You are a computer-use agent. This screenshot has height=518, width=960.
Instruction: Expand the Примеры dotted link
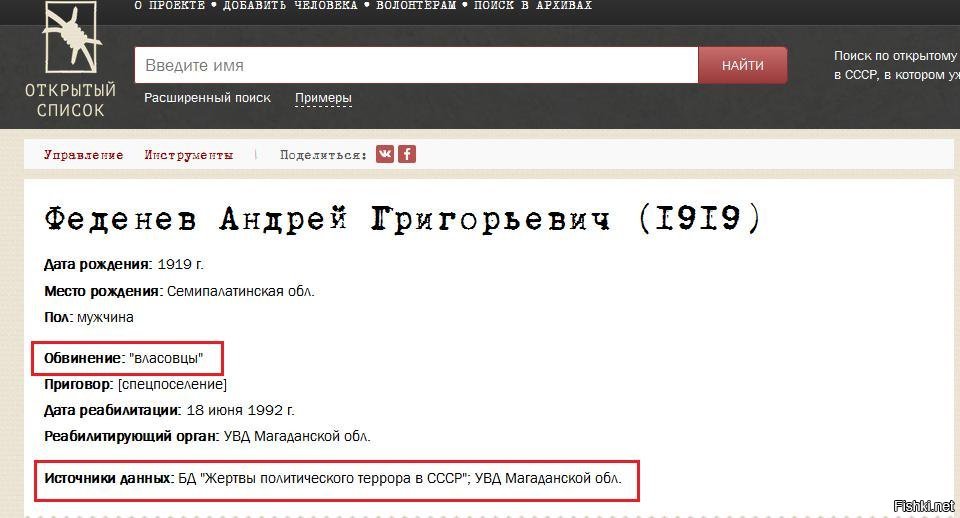coord(323,98)
